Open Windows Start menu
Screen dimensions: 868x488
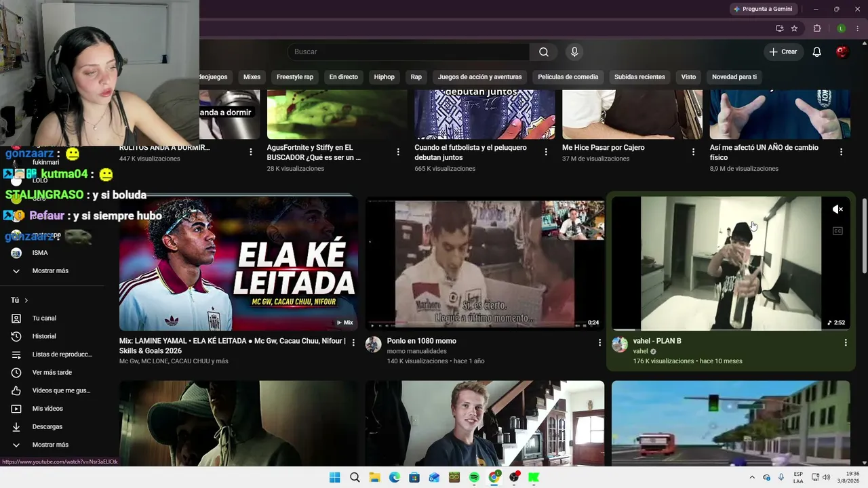point(334,477)
